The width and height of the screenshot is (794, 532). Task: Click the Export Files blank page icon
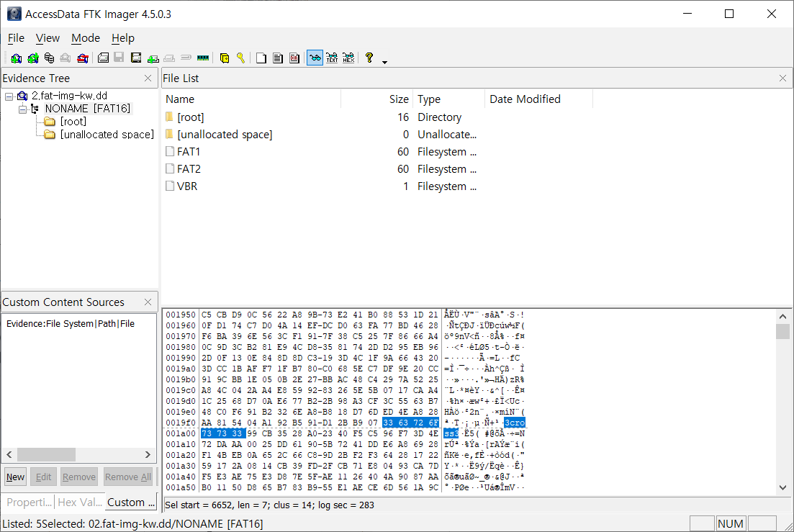point(261,58)
